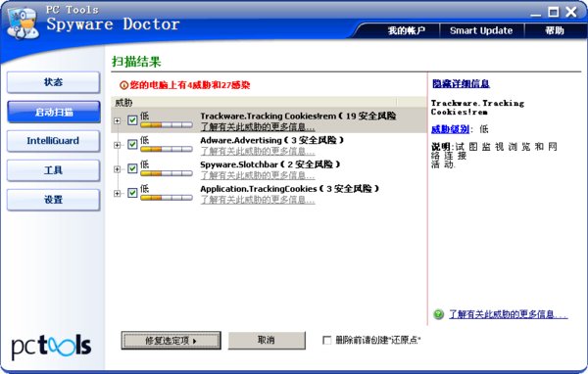588x374 pixels.
Task: Click the 隐藏详细信息 link
Action: (x=461, y=84)
